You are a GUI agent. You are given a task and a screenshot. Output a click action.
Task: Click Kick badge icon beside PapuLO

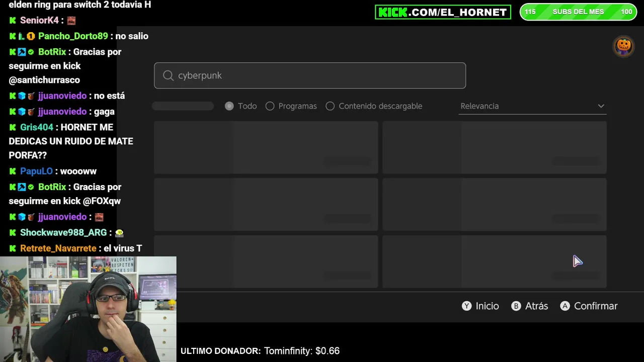(x=13, y=171)
